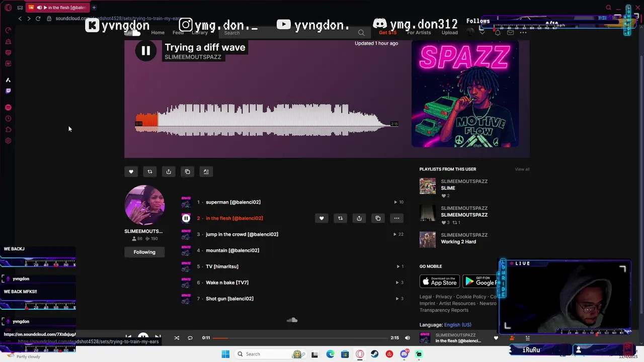Mute the volume in the bottom player
644x362 pixels.
(408, 338)
